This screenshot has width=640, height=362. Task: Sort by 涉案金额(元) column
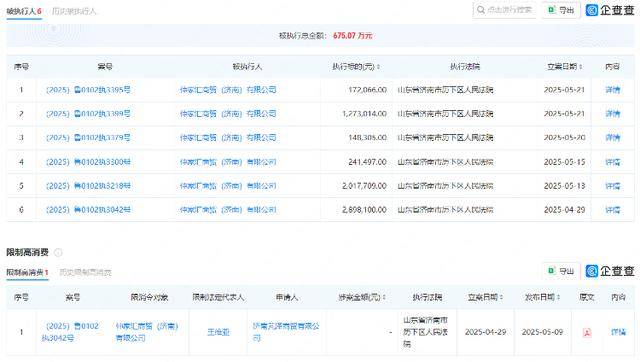[384, 298]
